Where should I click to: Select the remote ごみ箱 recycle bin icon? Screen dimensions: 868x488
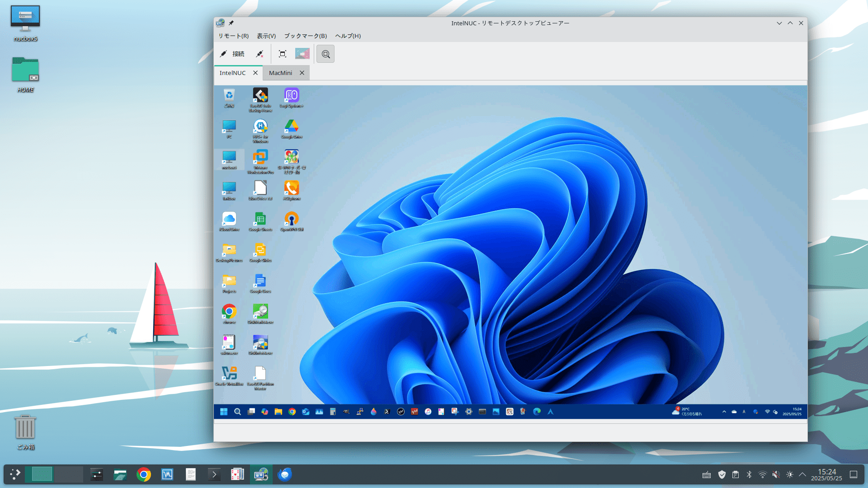[x=229, y=98]
